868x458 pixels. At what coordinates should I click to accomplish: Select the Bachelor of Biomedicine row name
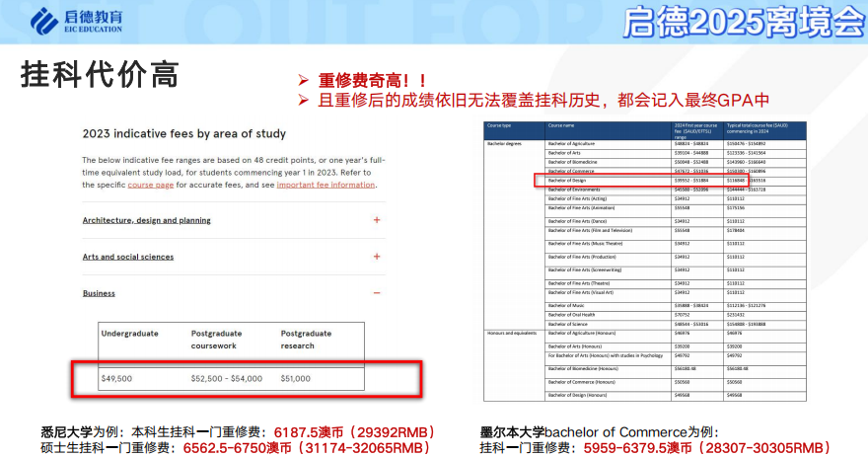pyautogui.click(x=572, y=162)
